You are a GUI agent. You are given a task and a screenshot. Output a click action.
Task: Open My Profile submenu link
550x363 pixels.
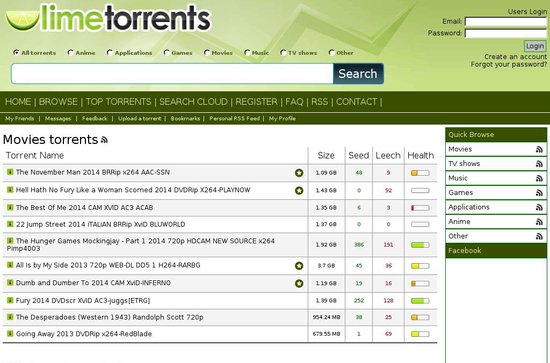[282, 119]
